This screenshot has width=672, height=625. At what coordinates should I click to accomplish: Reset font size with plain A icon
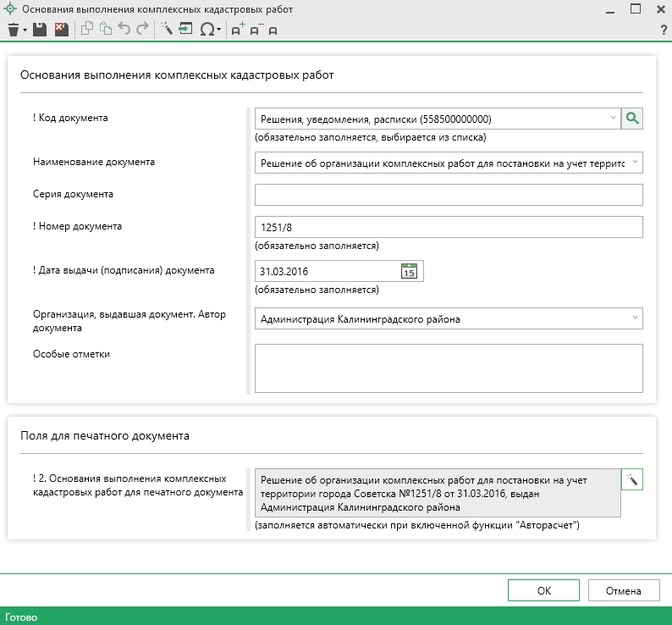[273, 30]
